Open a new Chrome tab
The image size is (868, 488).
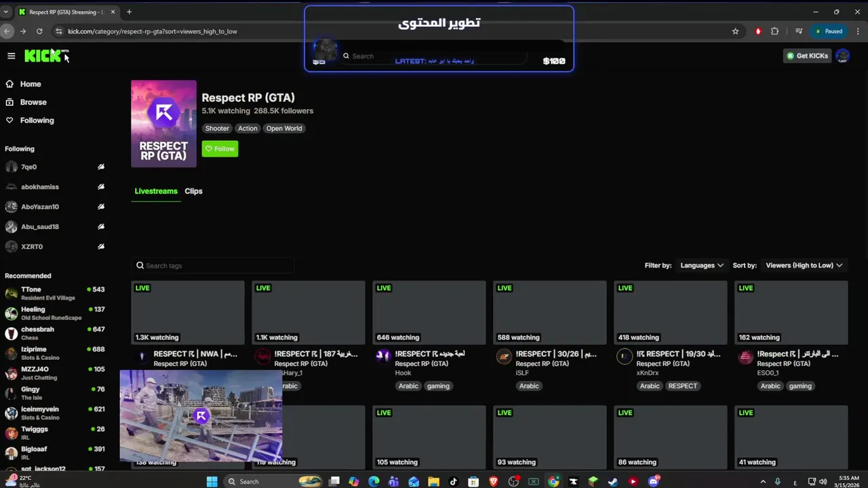tap(129, 12)
